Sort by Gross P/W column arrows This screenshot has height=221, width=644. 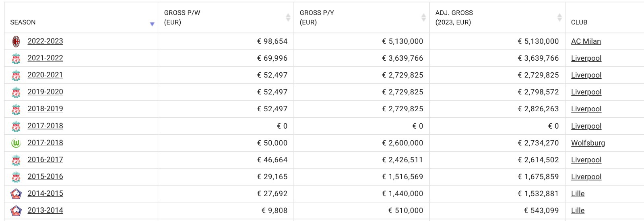click(x=288, y=17)
